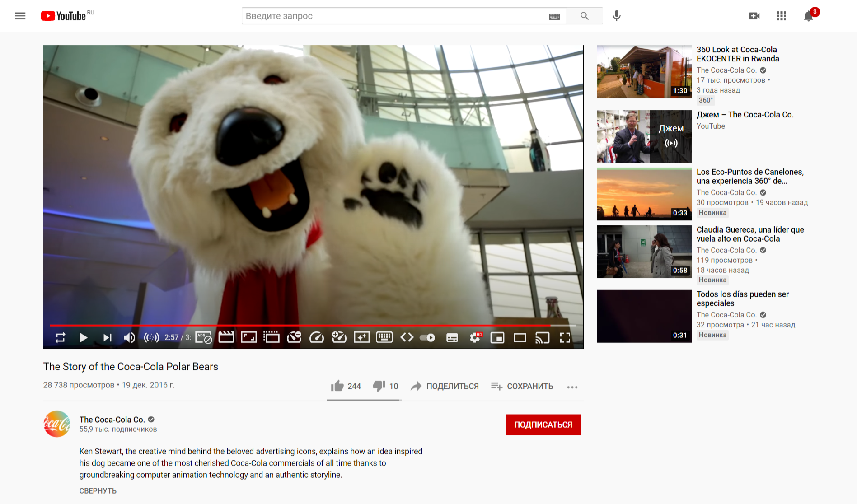
Task: Open keyboard shortcuts icon in player
Action: click(384, 337)
